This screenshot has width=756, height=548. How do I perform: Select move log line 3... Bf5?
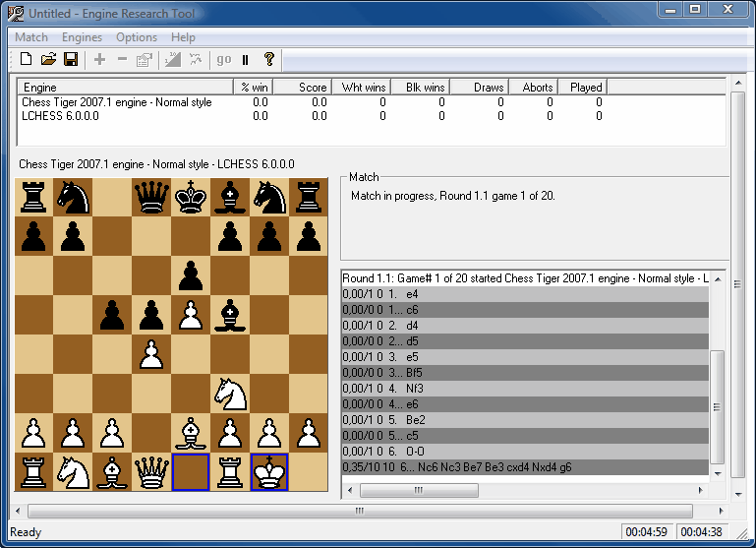tap(525, 373)
